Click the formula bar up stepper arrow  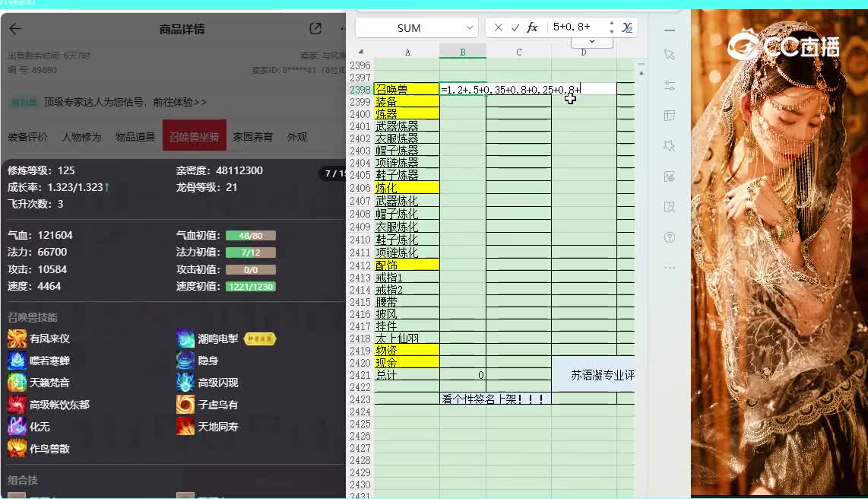tap(612, 24)
